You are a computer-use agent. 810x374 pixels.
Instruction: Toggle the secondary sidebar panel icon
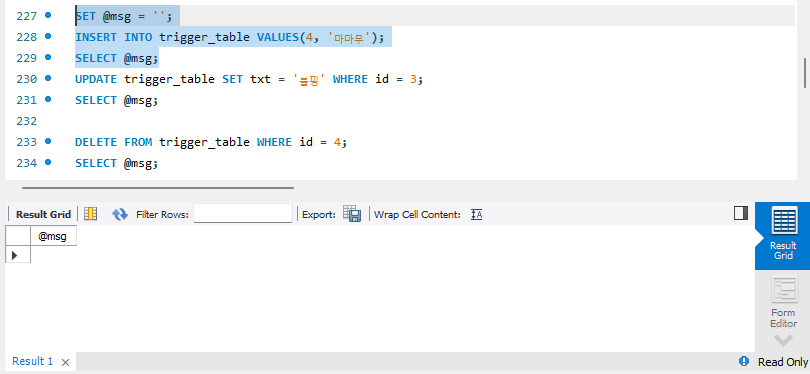pyautogui.click(x=741, y=213)
